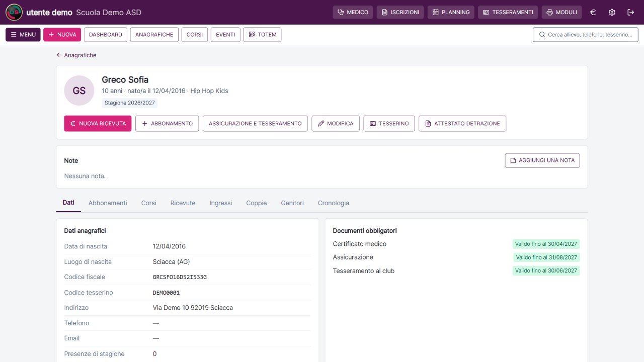Image resolution: width=644 pixels, height=362 pixels.
Task: Focus the Cerca allievo search field
Action: coord(586,35)
